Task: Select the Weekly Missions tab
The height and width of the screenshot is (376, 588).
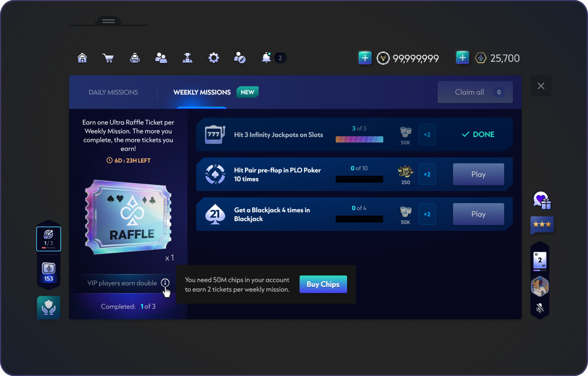Action: point(202,92)
